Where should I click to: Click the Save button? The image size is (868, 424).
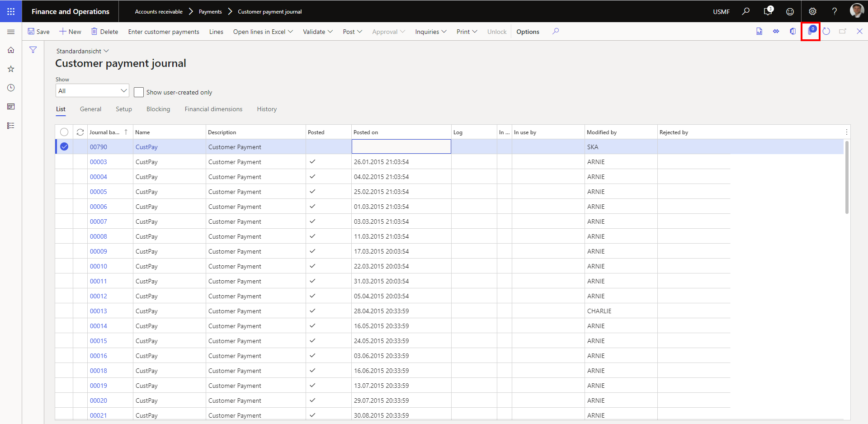[x=39, y=32]
